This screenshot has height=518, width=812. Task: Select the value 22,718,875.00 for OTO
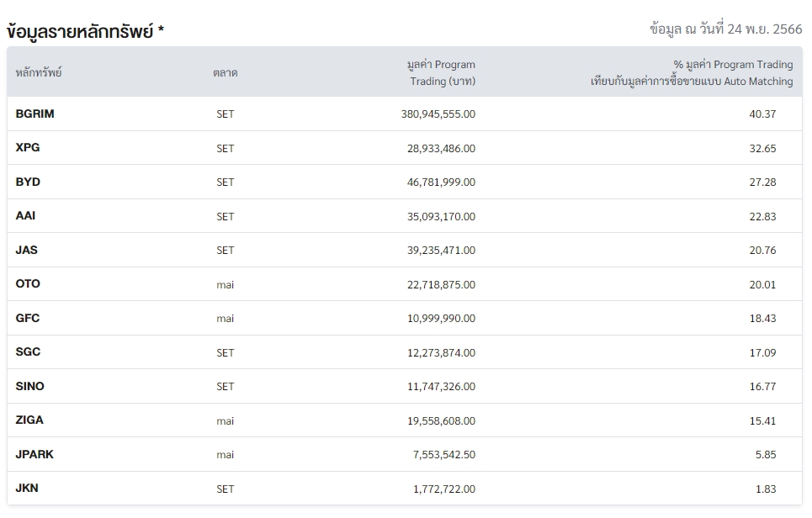[441, 284]
